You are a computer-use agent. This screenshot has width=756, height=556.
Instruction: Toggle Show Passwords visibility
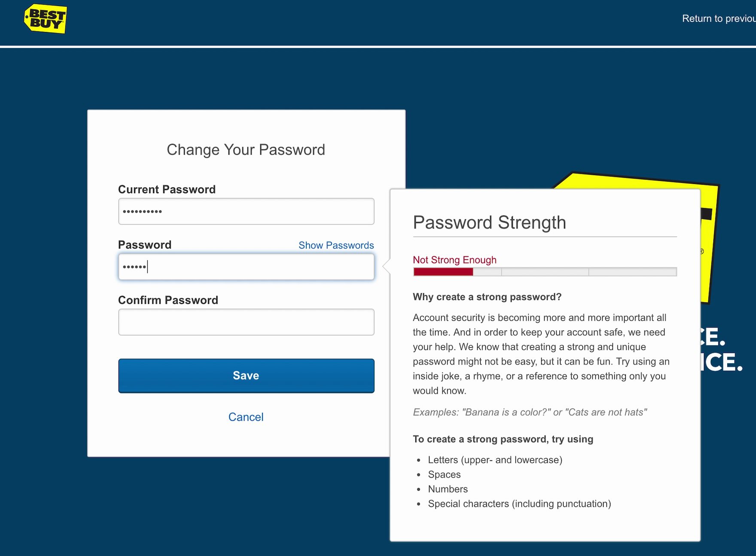point(336,245)
